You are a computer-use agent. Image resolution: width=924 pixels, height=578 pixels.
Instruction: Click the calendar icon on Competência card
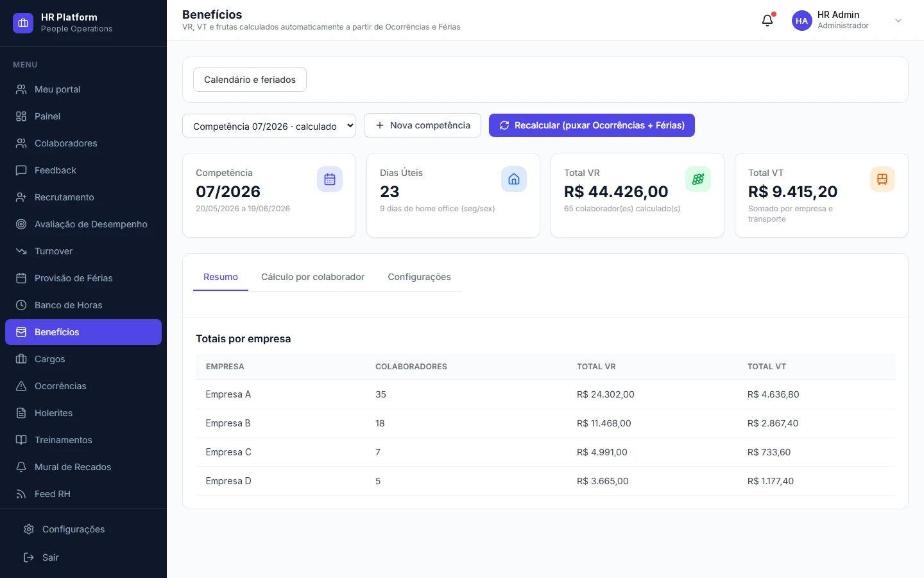click(x=330, y=179)
